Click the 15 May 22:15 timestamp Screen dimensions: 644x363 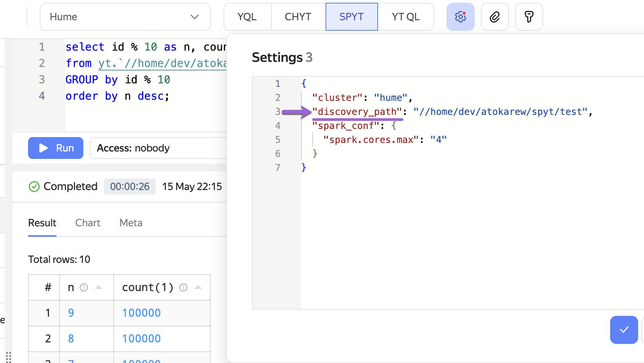192,187
